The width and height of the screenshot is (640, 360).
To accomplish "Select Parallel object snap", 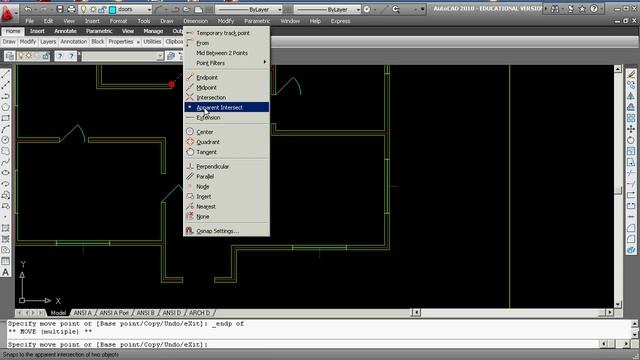I will click(x=227, y=176).
